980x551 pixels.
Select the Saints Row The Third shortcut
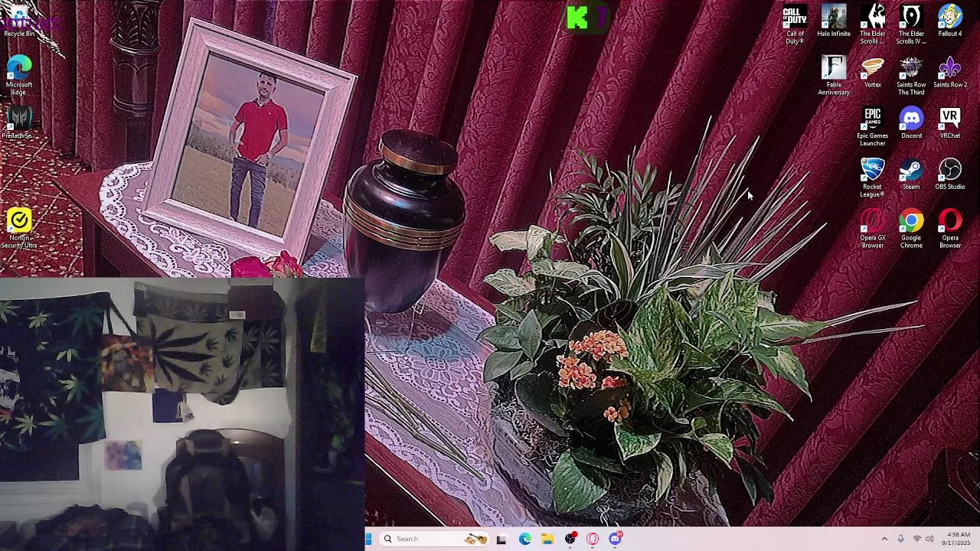(911, 76)
